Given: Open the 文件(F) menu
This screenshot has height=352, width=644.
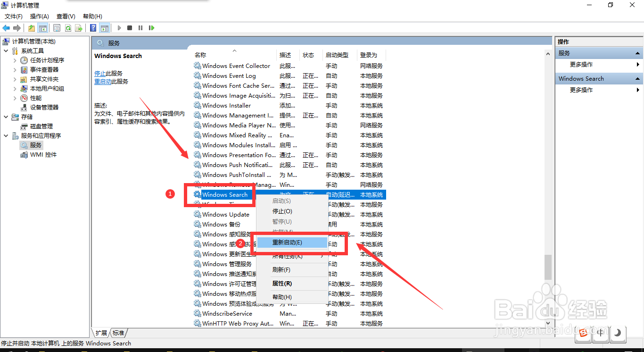Looking at the screenshot, I should click(x=14, y=17).
